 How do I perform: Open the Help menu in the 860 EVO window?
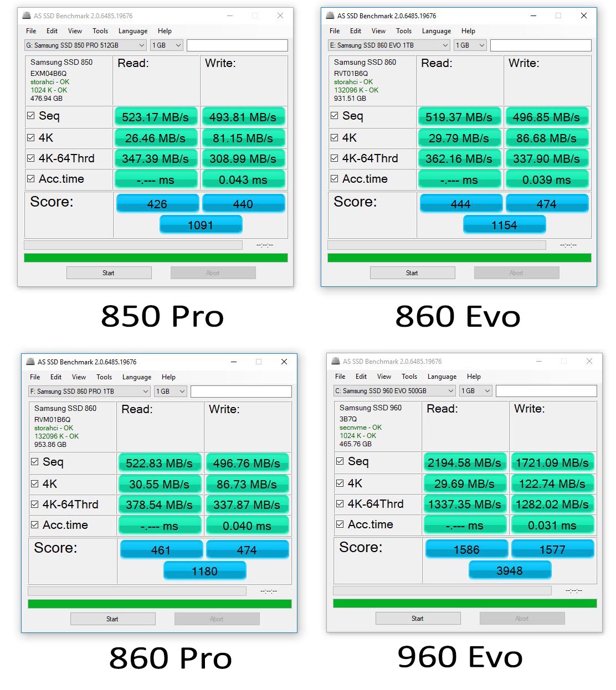(468, 31)
